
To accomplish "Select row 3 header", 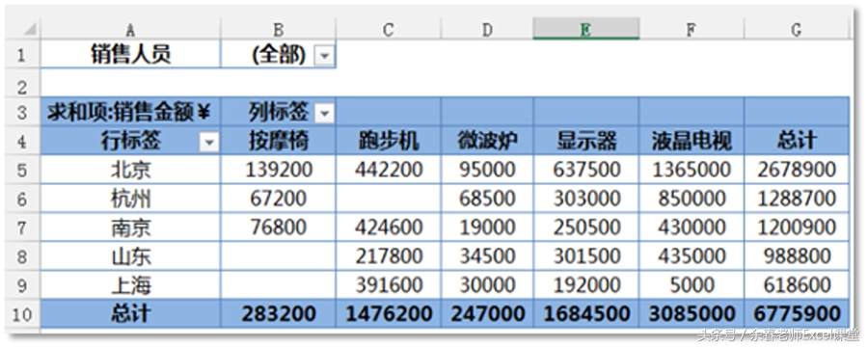I will coord(22,113).
